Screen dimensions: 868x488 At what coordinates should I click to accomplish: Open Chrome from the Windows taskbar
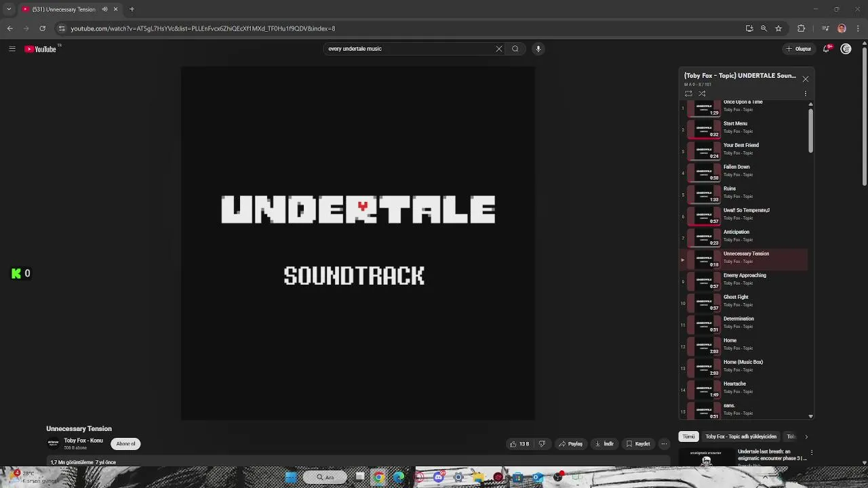tap(378, 477)
